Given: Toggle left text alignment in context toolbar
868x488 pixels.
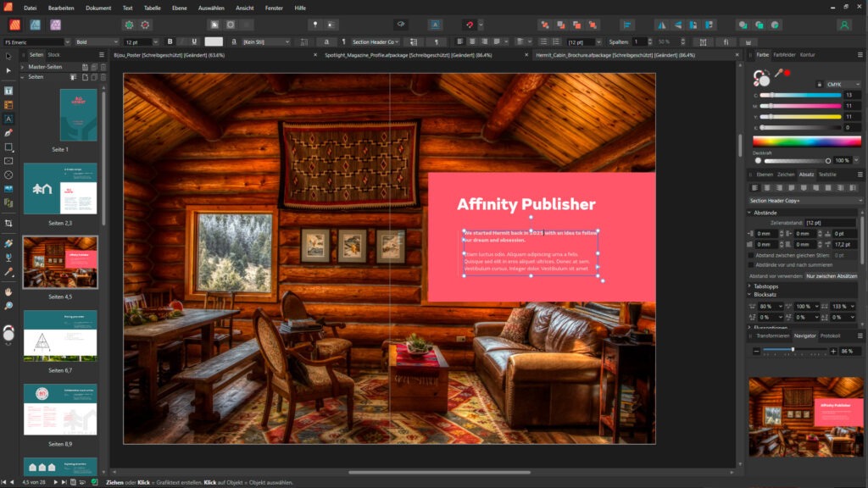Looking at the screenshot, I should click(x=460, y=42).
